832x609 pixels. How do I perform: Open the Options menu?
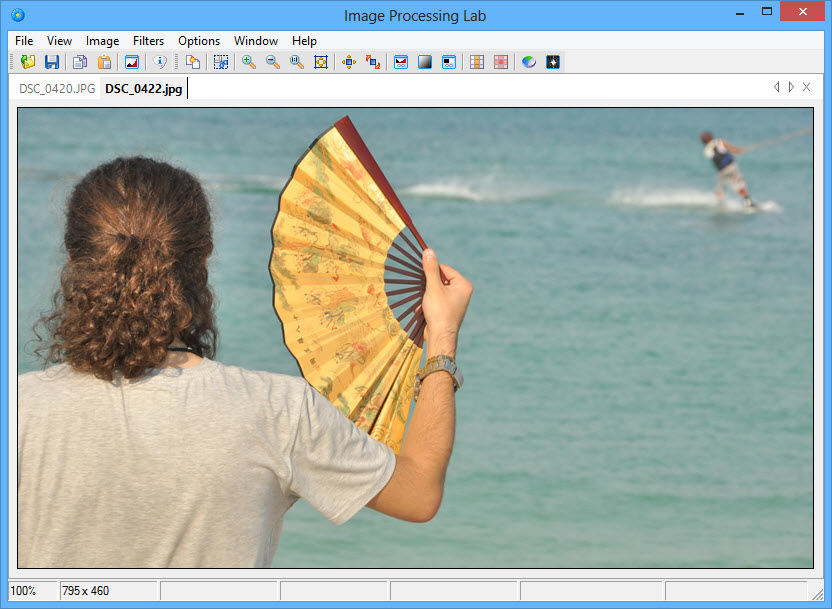point(199,41)
